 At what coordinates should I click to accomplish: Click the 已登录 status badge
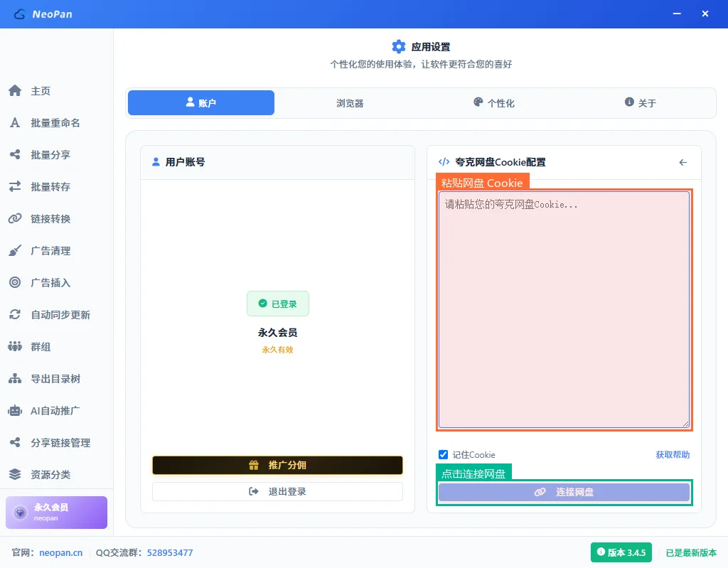[x=278, y=304]
